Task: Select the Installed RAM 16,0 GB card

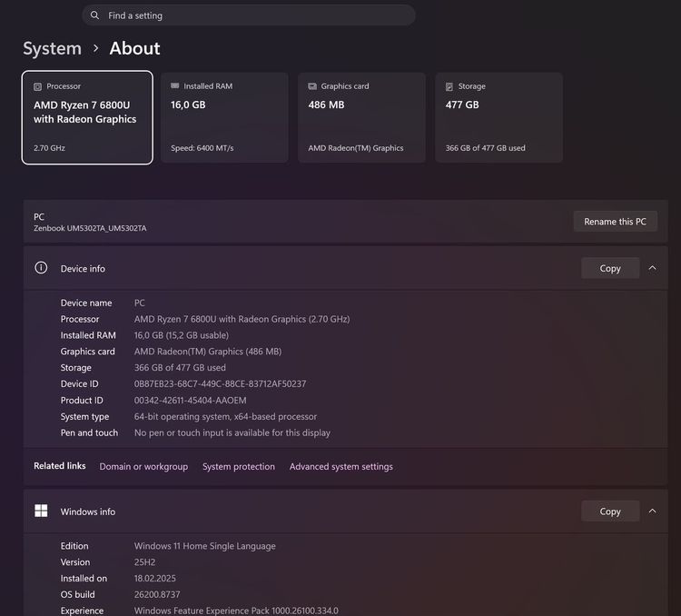Action: click(224, 117)
